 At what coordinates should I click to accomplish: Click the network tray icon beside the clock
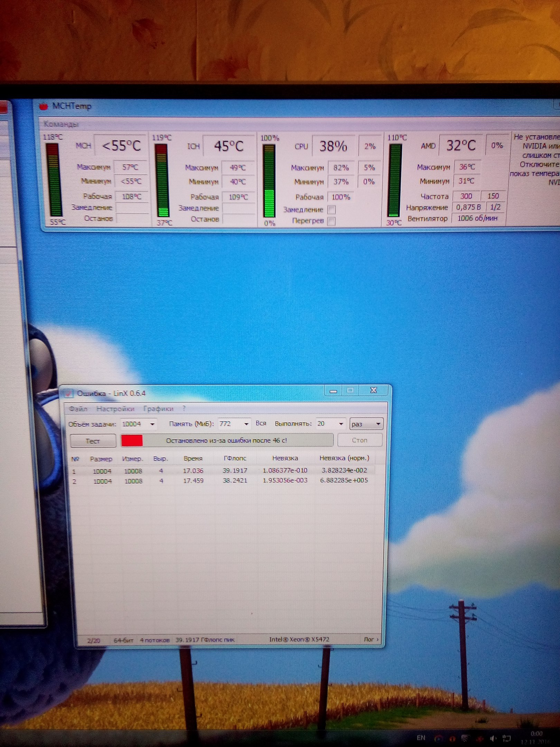tap(507, 739)
